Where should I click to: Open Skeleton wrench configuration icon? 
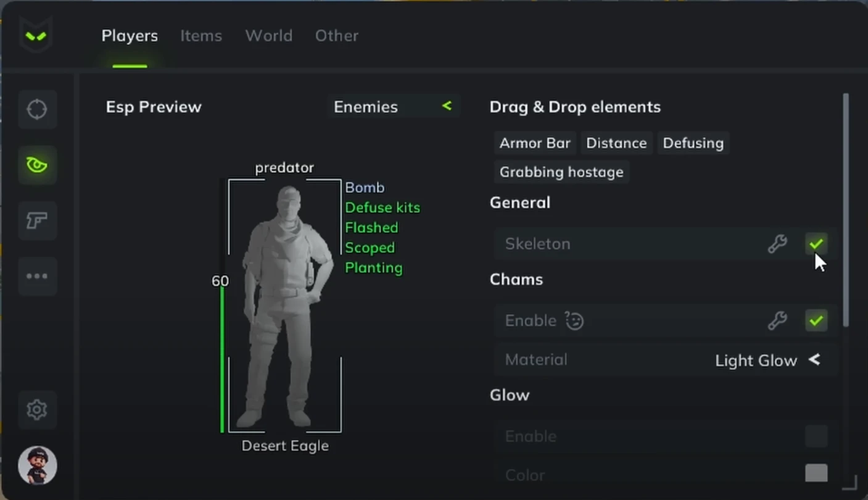tap(777, 244)
